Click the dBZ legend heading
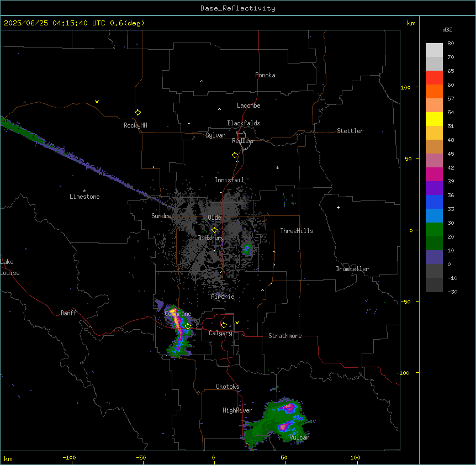 tap(447, 30)
